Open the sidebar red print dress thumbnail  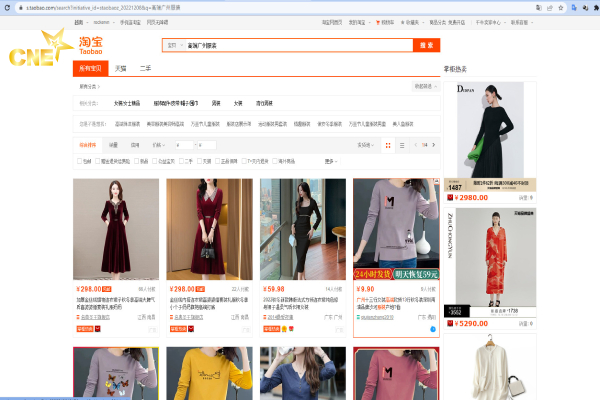[490, 262]
